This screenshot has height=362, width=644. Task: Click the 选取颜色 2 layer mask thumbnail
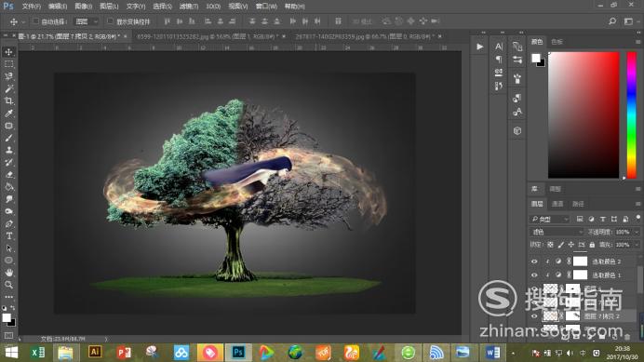coord(580,261)
